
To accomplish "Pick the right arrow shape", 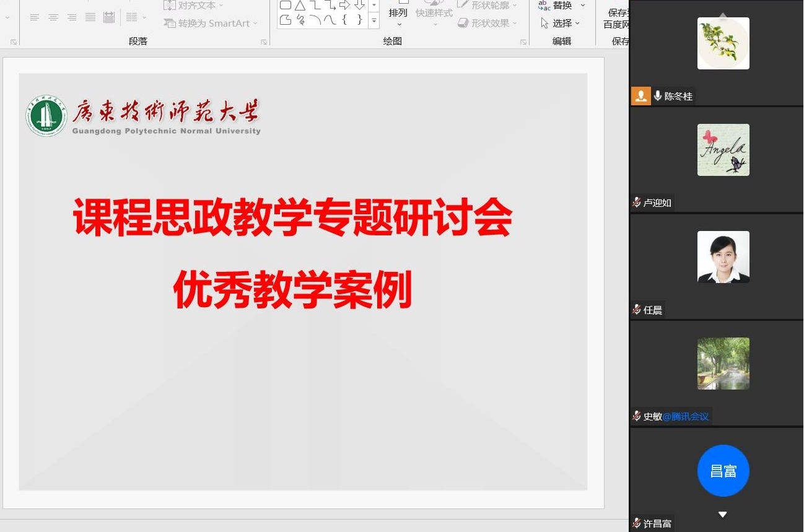I will click(345, 6).
